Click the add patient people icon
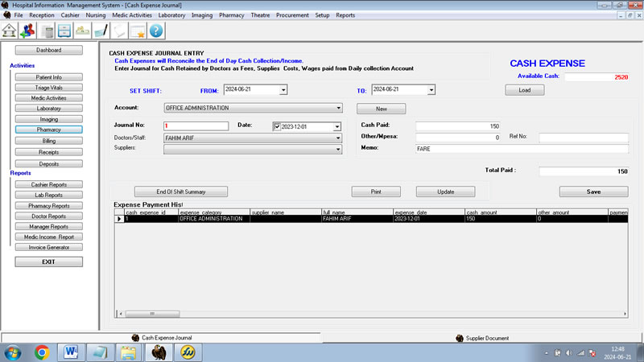Screen dimensions: 644x362 point(28,30)
